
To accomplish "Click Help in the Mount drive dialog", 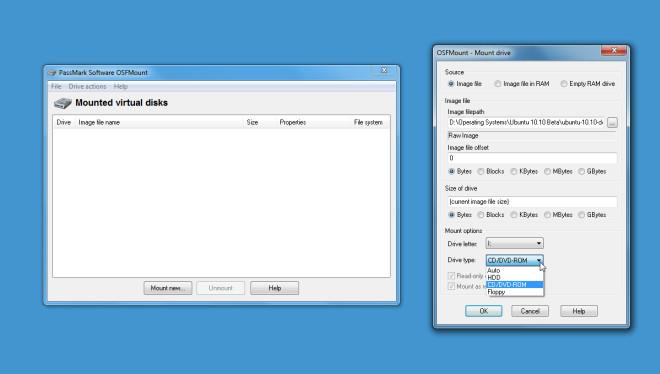I will tap(579, 311).
